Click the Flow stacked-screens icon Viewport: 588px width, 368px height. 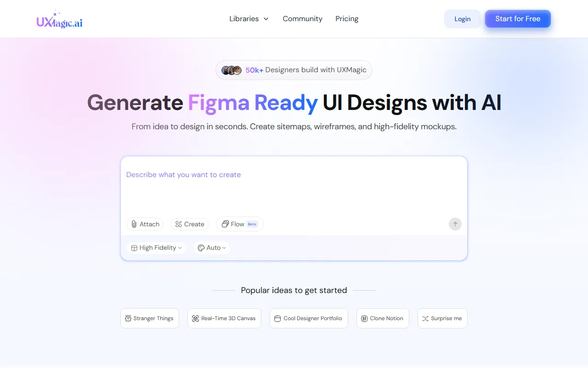pyautogui.click(x=225, y=224)
